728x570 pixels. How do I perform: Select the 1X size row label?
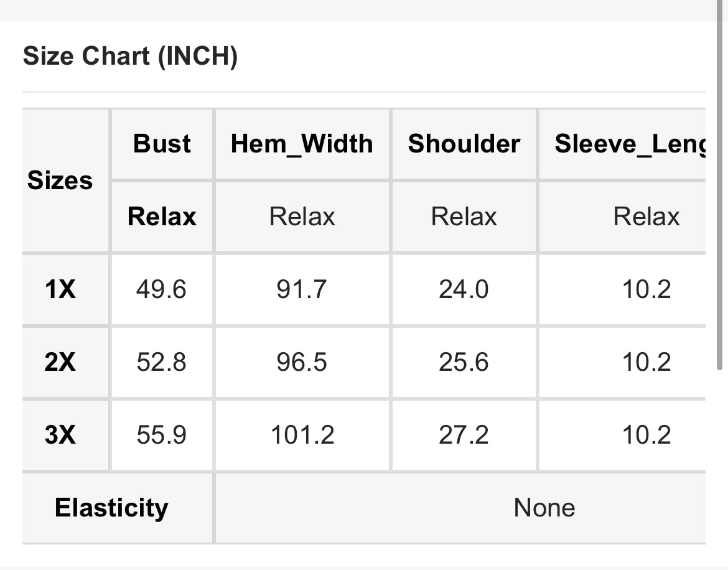click(x=60, y=289)
